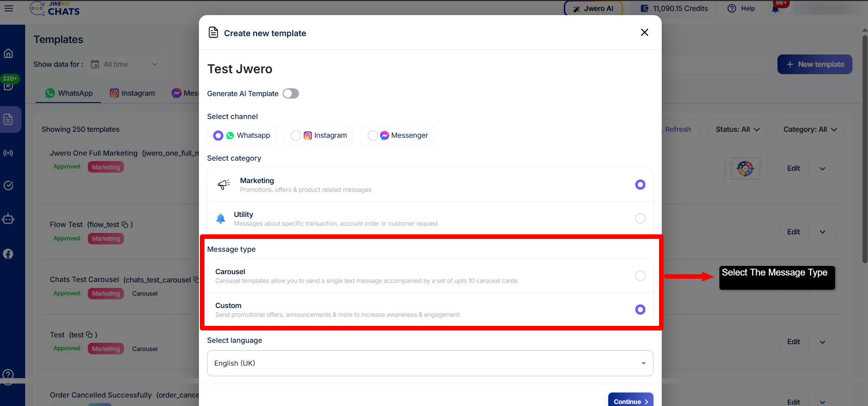The image size is (868, 406).
Task: Choose the Utility category radio button
Action: (x=640, y=218)
